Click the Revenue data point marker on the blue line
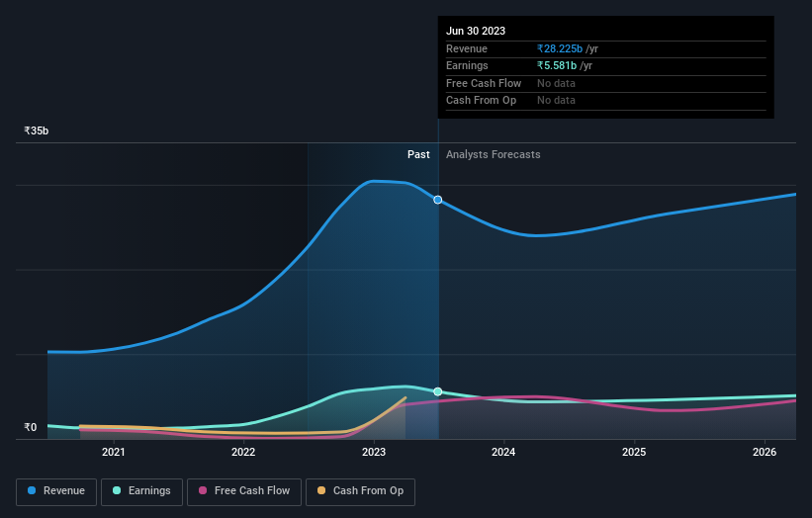Viewport: 812px width, 518px height. click(x=437, y=200)
